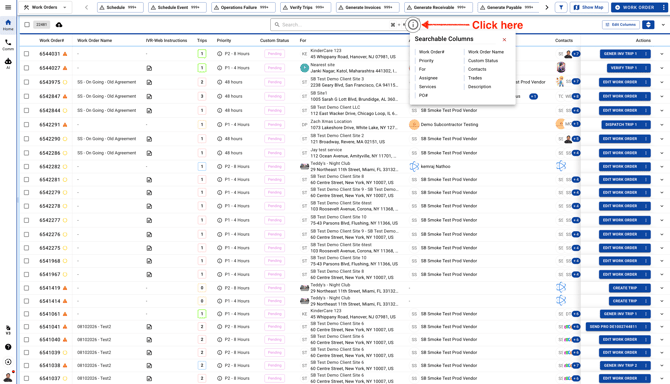
Task: Open the Edit Columns button
Action: (621, 25)
